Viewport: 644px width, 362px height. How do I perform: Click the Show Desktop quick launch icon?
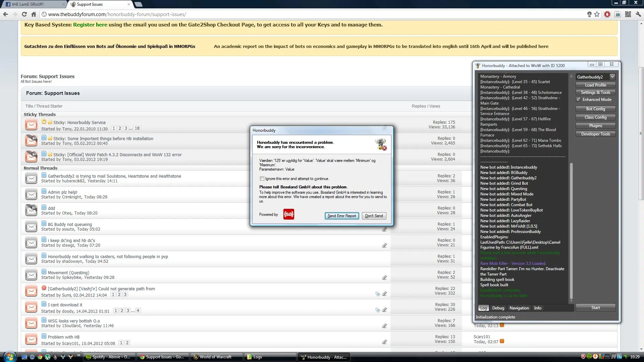point(24,357)
